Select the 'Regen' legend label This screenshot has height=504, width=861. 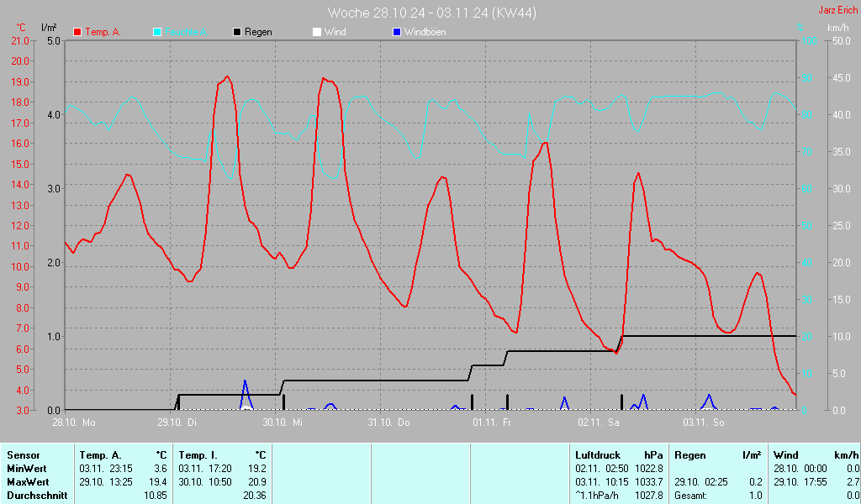pos(258,32)
